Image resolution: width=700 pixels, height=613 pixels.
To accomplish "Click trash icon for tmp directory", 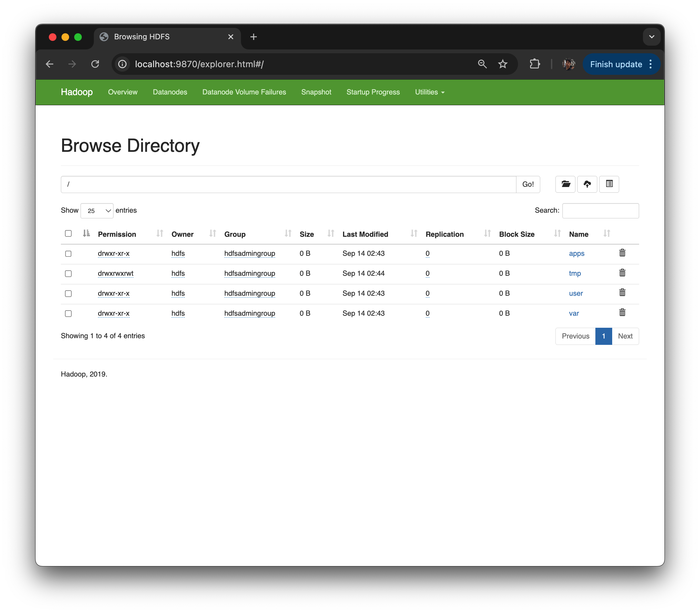I will (x=622, y=273).
